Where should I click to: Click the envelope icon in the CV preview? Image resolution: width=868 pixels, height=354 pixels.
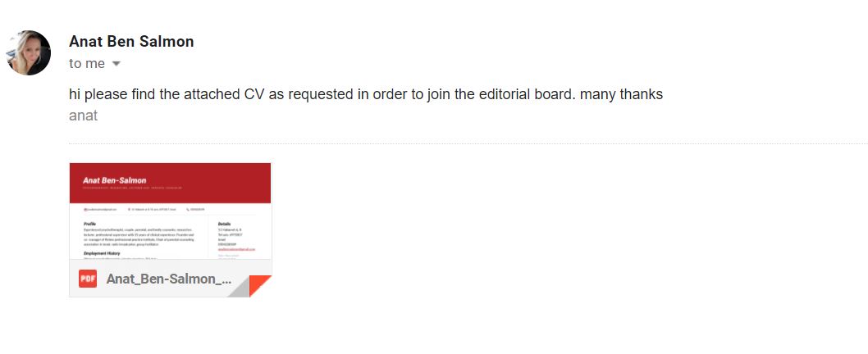coord(85,210)
